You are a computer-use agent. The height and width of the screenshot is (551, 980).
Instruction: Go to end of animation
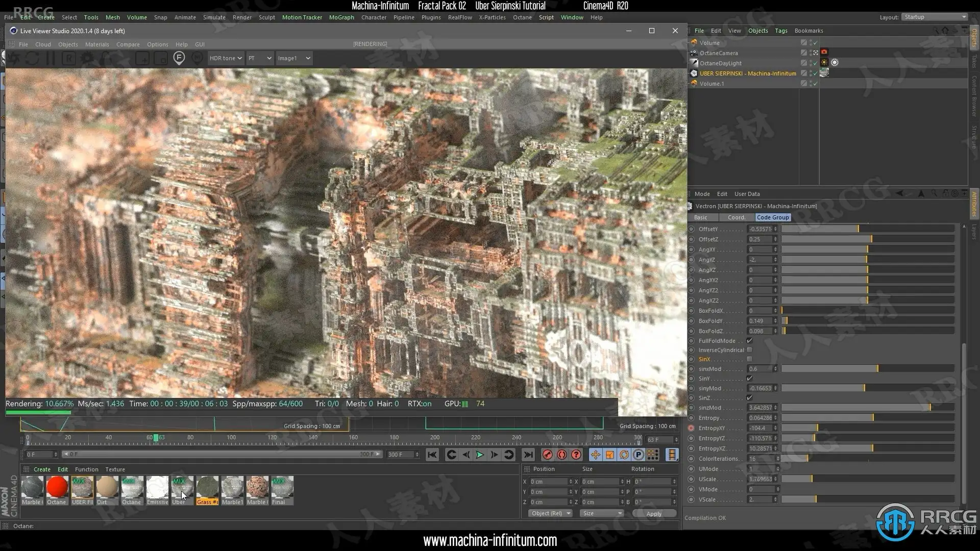click(x=528, y=455)
